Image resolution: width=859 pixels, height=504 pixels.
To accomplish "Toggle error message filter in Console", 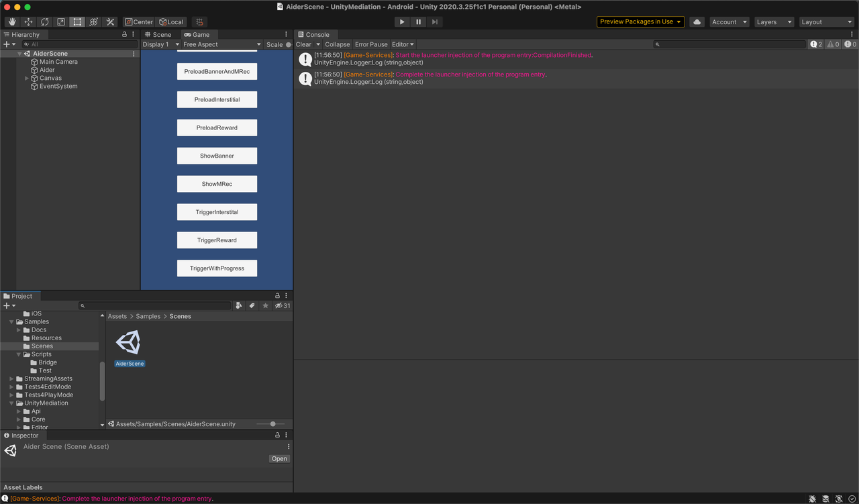I will tap(850, 44).
